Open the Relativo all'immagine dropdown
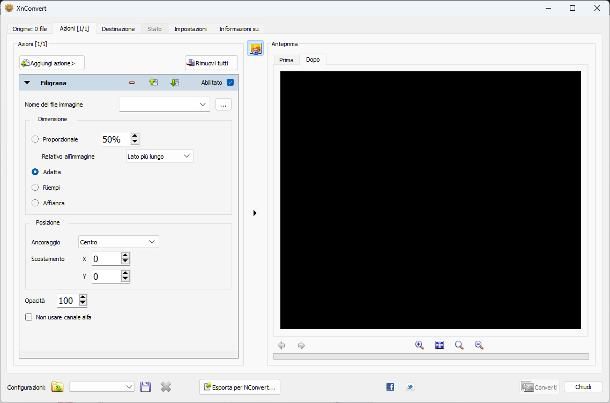610x403 pixels. pos(159,156)
